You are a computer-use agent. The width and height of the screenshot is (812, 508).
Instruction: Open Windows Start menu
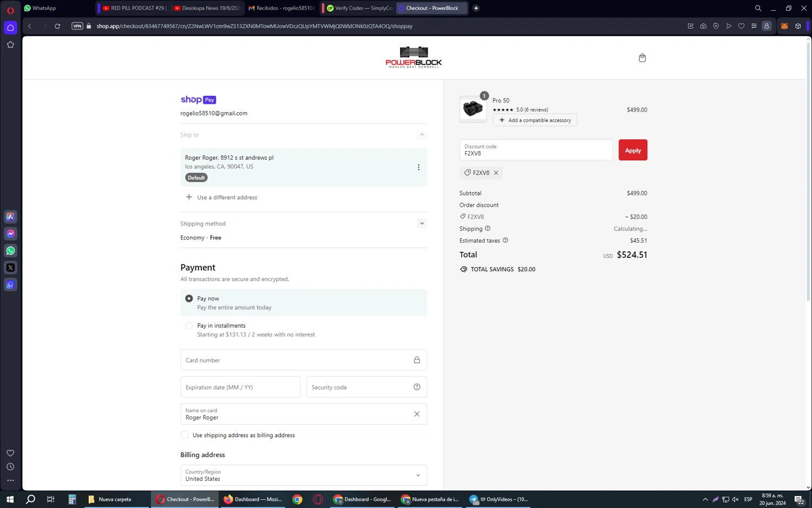point(10,499)
